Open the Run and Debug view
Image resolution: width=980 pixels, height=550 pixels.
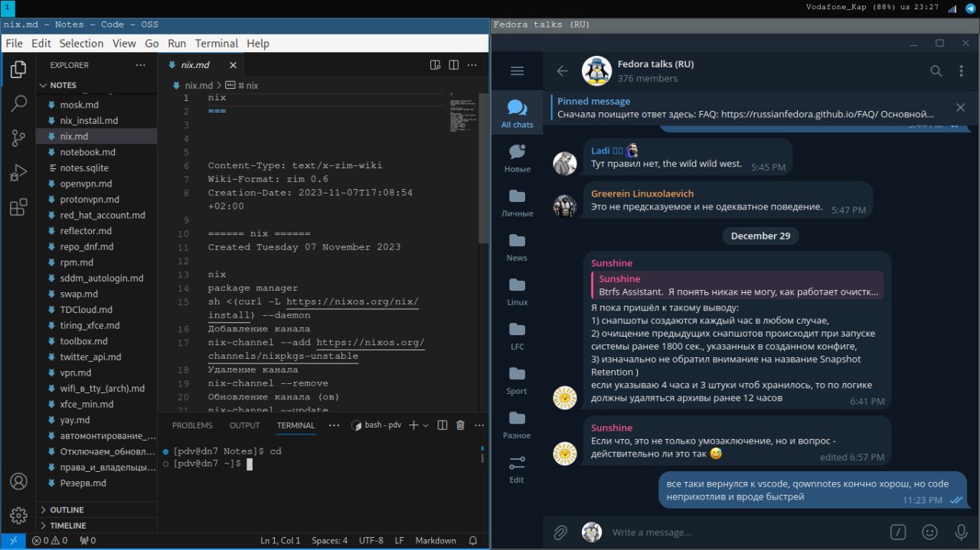tap(18, 173)
